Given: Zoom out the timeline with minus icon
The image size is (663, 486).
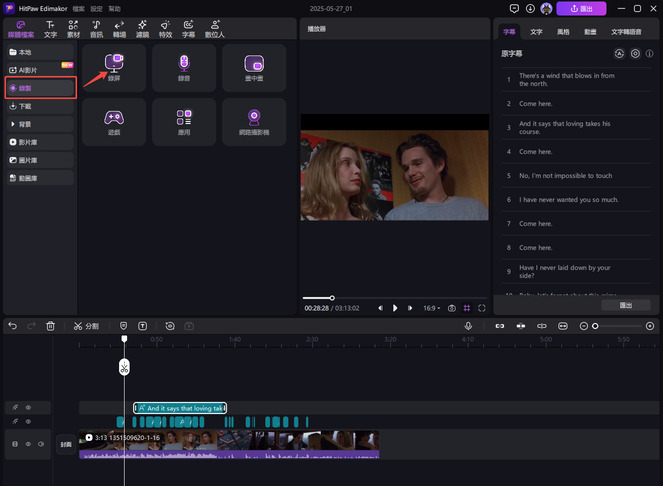Looking at the screenshot, I should [584, 326].
